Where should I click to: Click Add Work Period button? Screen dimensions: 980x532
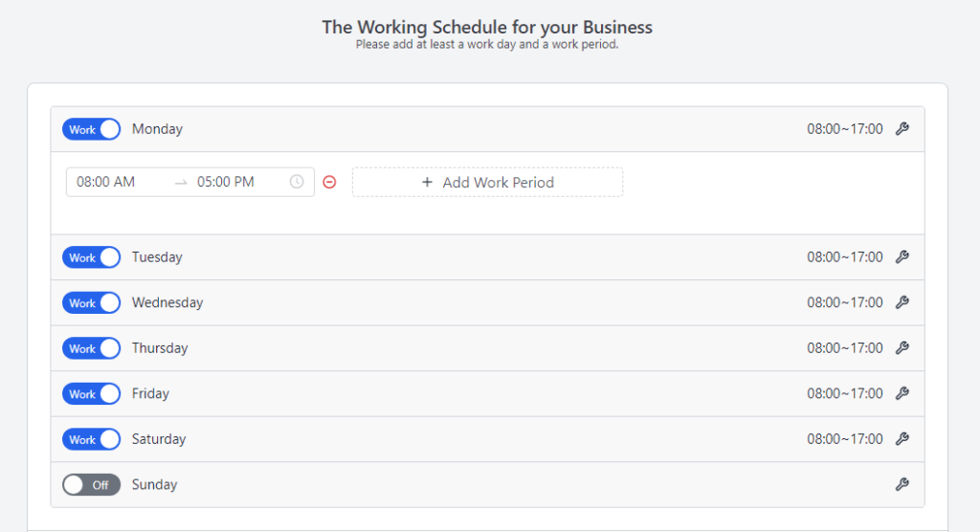click(x=487, y=182)
